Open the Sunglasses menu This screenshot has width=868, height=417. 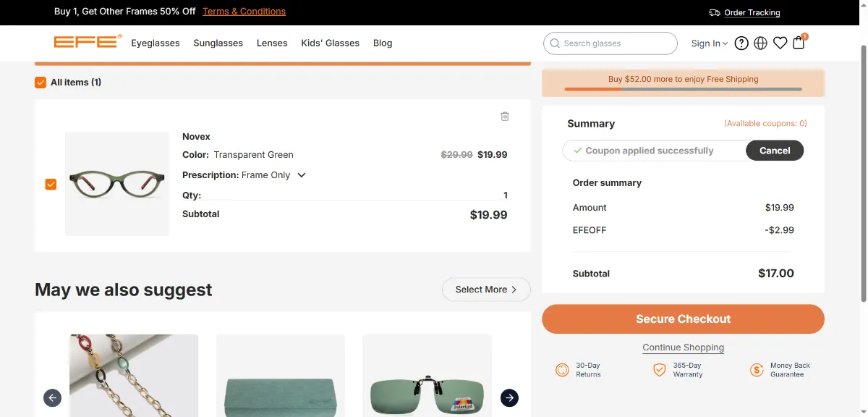click(218, 43)
